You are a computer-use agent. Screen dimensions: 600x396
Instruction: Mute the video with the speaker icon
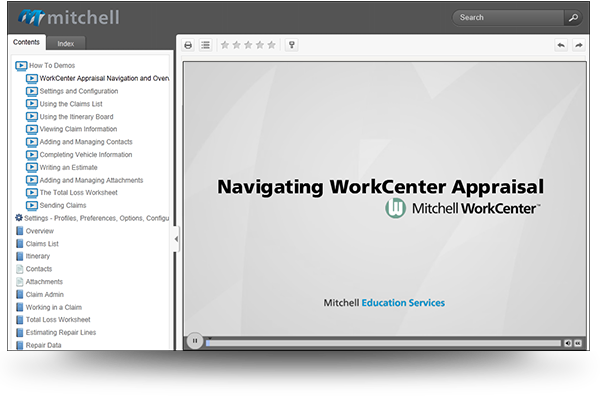(x=568, y=343)
